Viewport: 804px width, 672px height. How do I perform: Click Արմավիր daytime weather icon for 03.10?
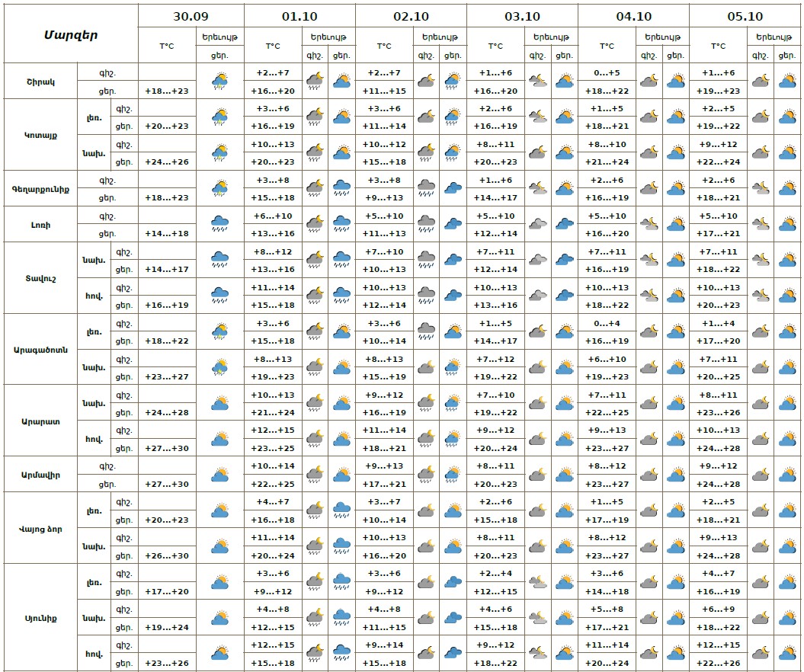click(x=565, y=475)
